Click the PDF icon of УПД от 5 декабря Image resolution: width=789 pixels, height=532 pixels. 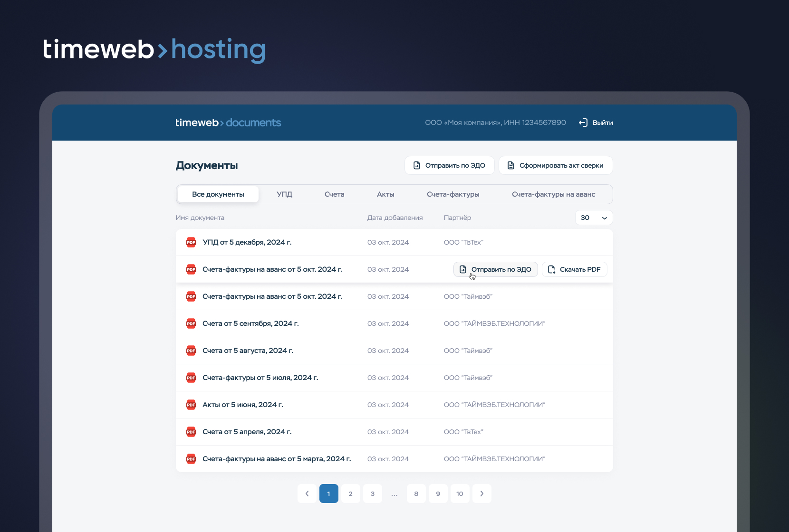click(191, 242)
